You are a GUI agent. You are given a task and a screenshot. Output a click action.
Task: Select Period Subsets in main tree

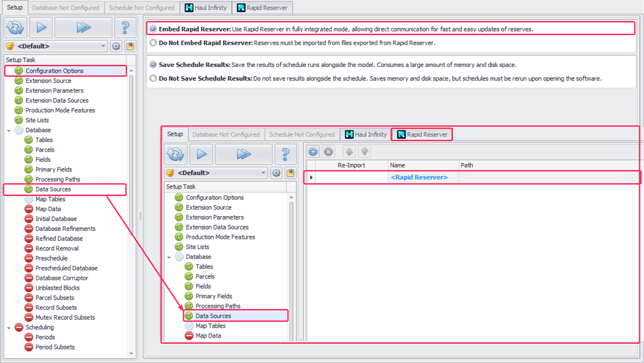(55, 347)
